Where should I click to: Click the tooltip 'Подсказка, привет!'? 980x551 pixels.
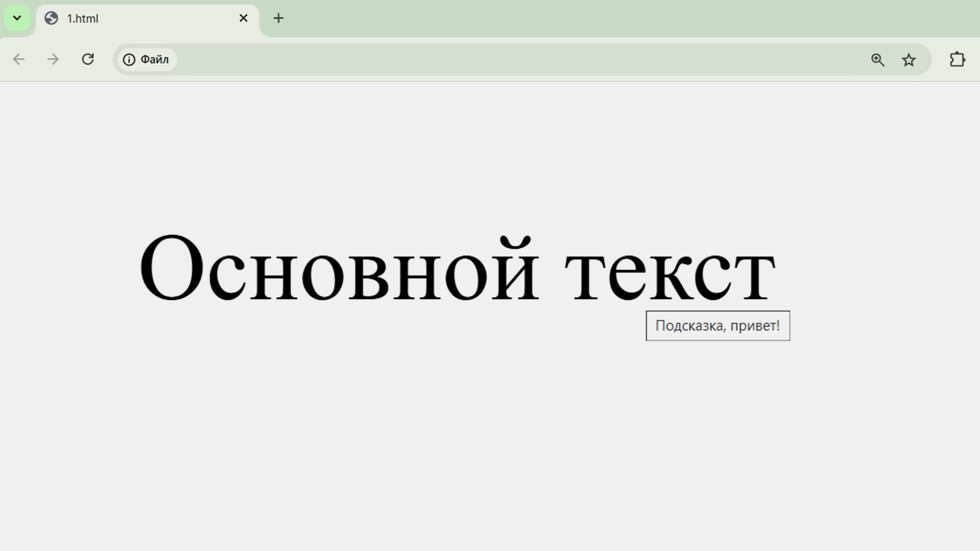coord(718,326)
